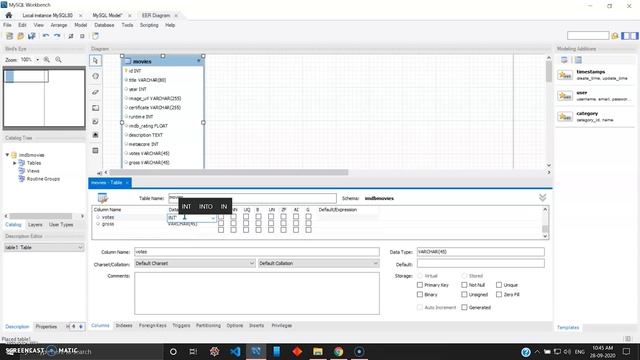Open the Layers panel tab
Image resolution: width=640 pixels, height=360 pixels.
coord(35,225)
